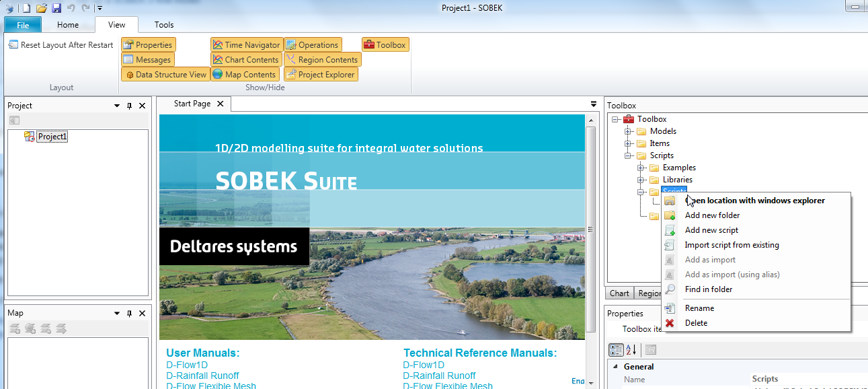868x389 pixels.
Task: Choose Rename from context menu
Action: [756, 308]
